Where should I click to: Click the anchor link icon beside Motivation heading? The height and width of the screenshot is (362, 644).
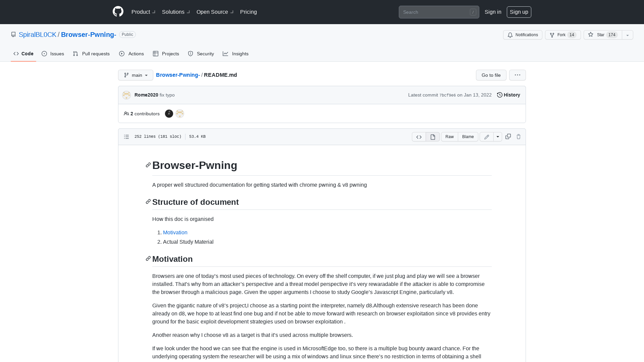pos(148,258)
